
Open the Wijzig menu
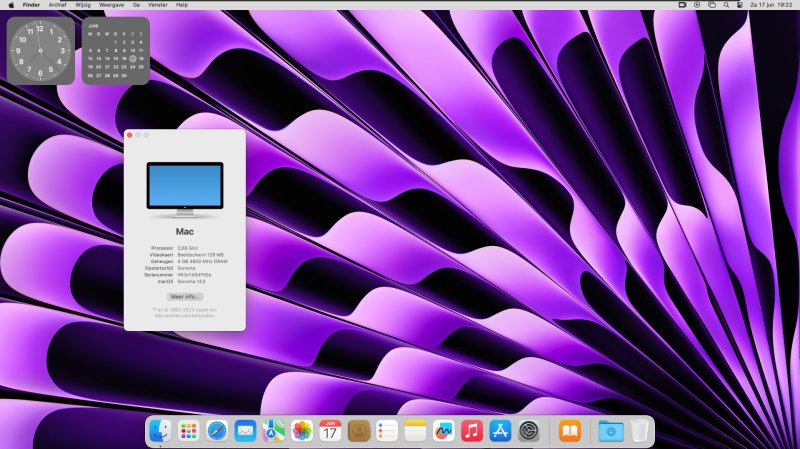click(83, 5)
